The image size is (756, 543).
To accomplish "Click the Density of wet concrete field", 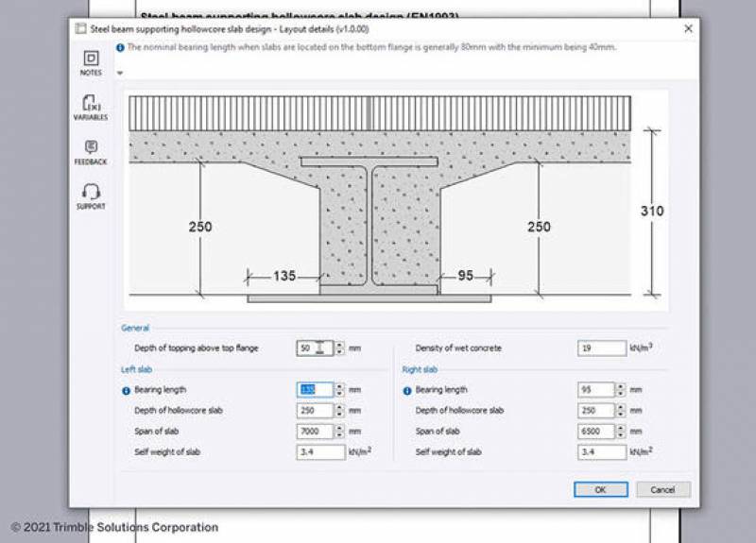I will click(x=601, y=348).
